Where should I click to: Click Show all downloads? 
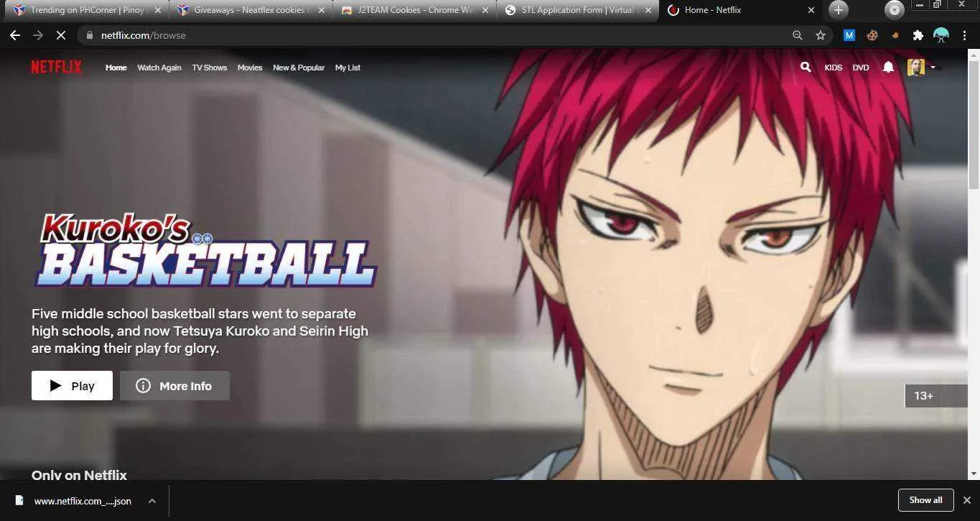(925, 500)
